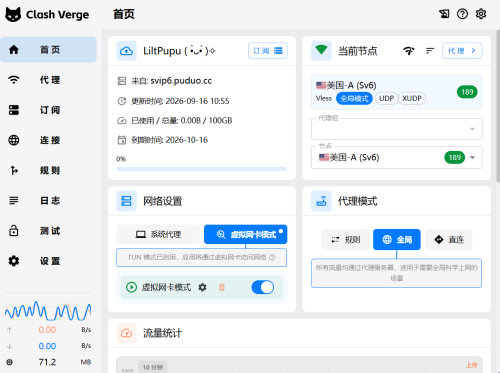500x373 pixels.
Task: Click the 更新时间 refresh clock icon
Action: tap(122, 101)
